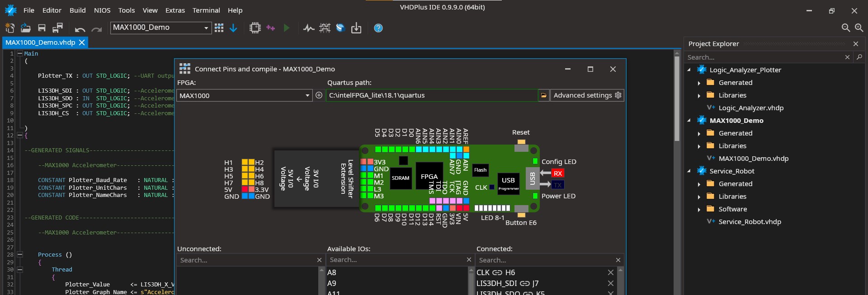Click the Open File folder icon
Viewport: 868px width, 295px height.
[26, 28]
